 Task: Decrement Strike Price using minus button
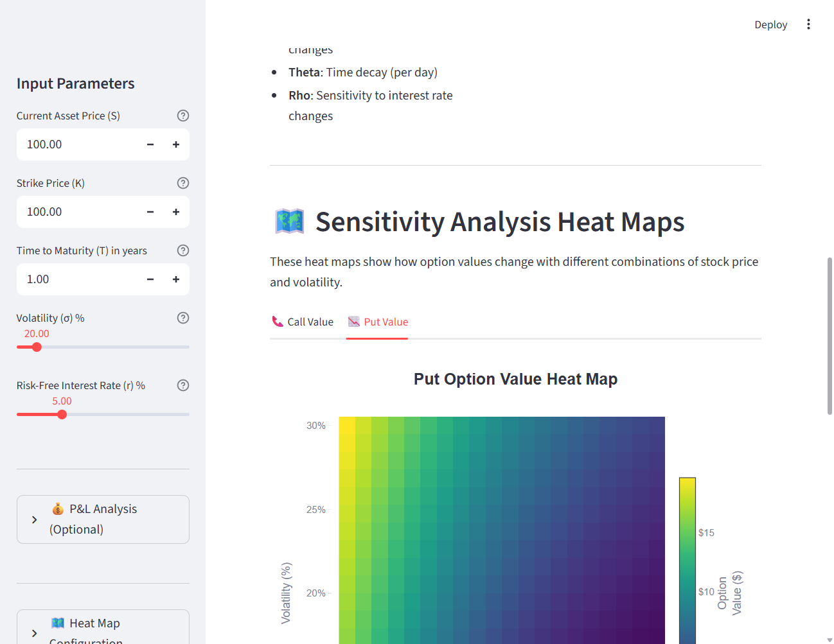(x=150, y=212)
